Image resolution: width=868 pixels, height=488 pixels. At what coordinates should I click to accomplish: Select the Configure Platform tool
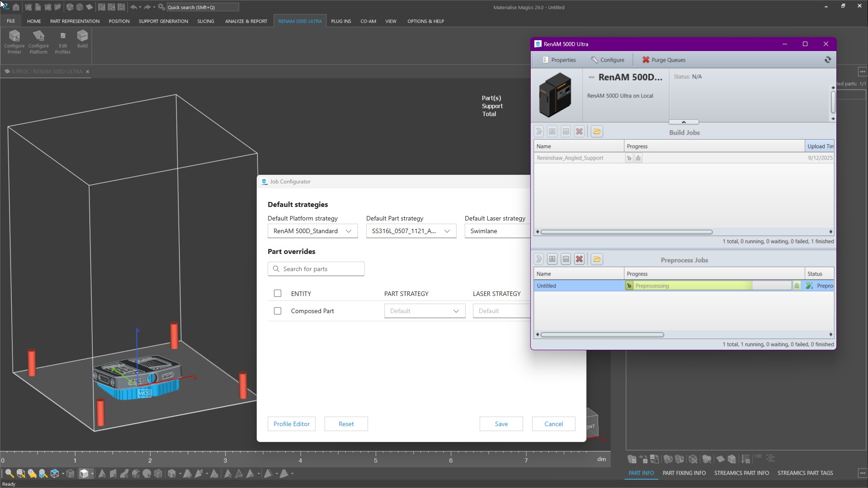pyautogui.click(x=38, y=42)
